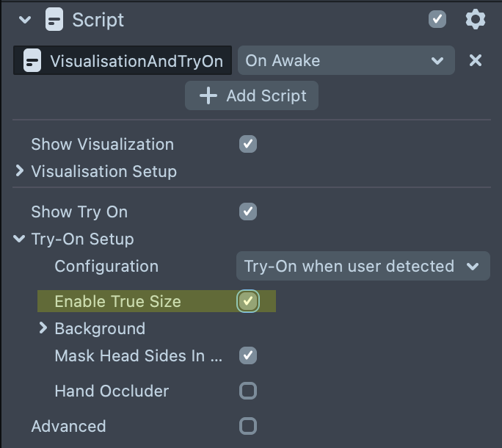This screenshot has height=448, width=502.
Task: Uncheck Mask Head Sides In option
Action: [248, 355]
